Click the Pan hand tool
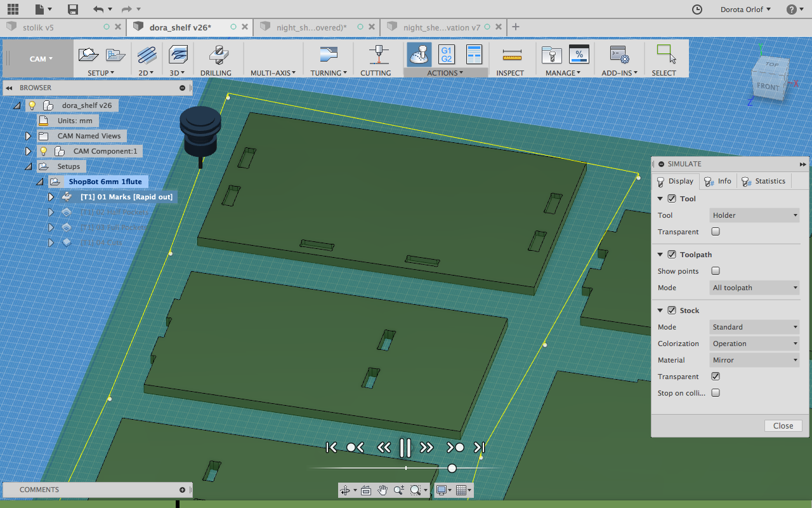Image resolution: width=812 pixels, height=508 pixels. pos(383,490)
